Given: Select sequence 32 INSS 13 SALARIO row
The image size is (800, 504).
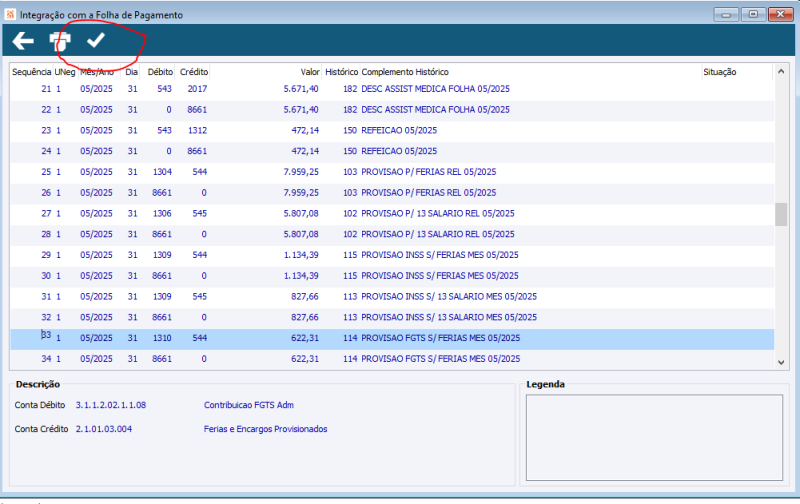Looking at the screenshot, I should 392,317.
